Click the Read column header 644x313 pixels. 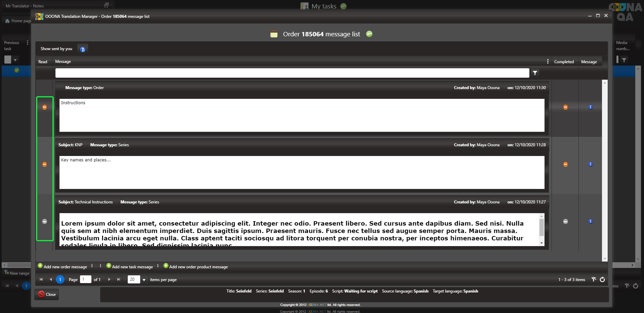click(43, 62)
